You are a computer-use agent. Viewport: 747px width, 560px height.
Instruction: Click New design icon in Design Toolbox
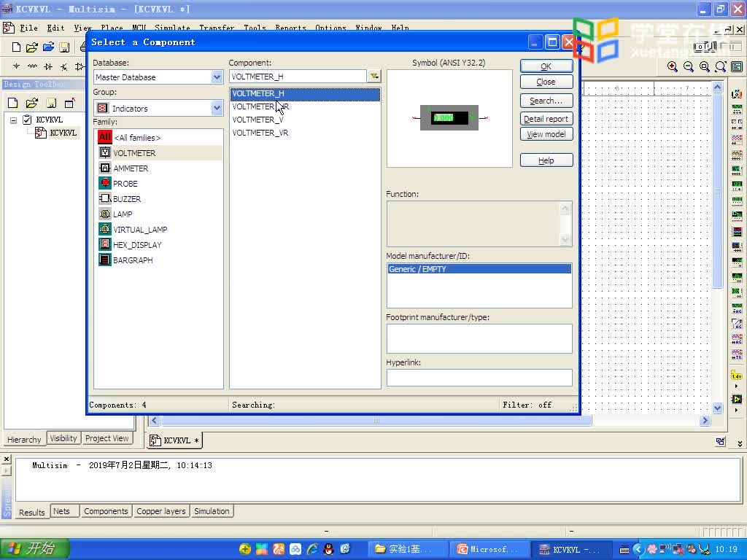13,103
